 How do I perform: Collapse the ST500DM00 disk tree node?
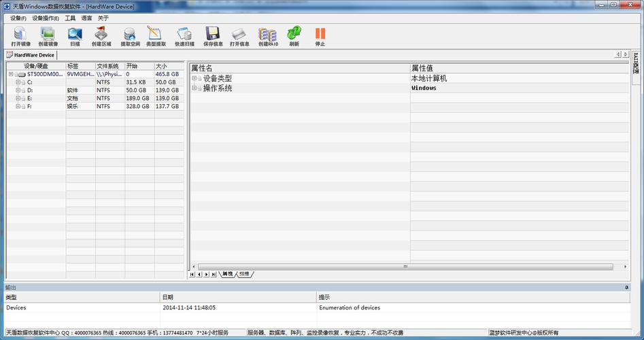[x=11, y=74]
